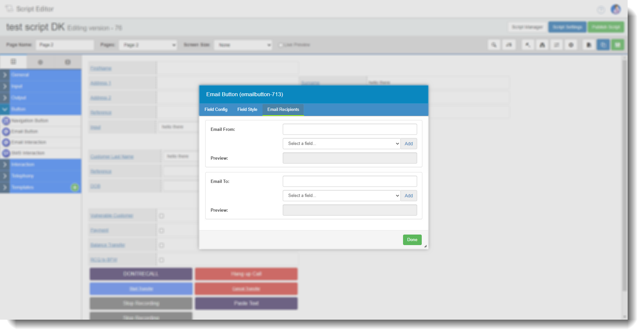Click the magnifier search icon in toolbar
644x336 pixels.
[494, 45]
